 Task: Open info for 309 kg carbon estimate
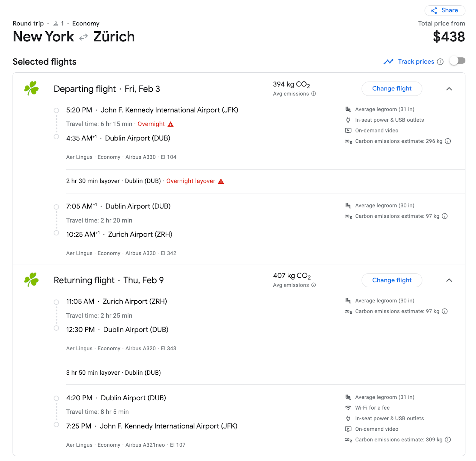(448, 440)
